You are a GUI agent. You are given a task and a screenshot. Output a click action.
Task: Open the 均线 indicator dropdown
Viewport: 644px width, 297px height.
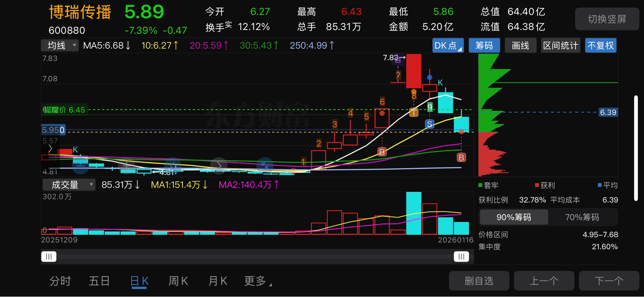(x=60, y=46)
